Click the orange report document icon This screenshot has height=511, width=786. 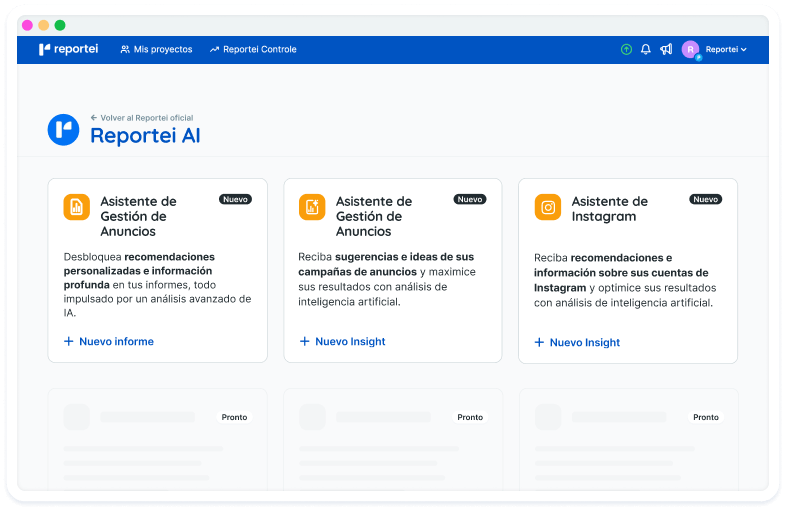[77, 207]
